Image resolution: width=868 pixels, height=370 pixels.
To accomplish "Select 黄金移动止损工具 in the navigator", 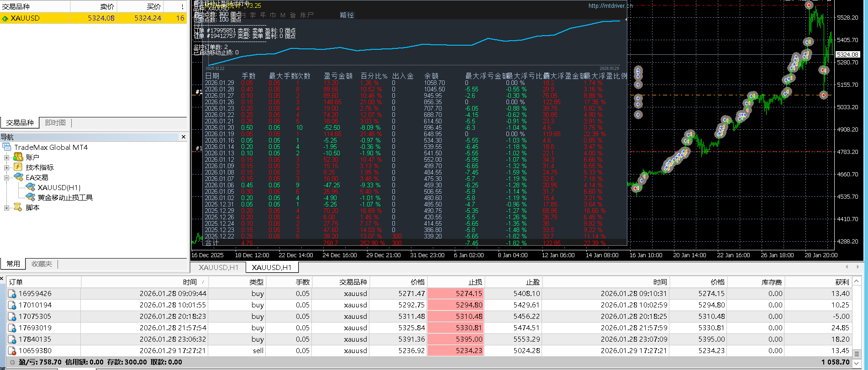I will 65,197.
